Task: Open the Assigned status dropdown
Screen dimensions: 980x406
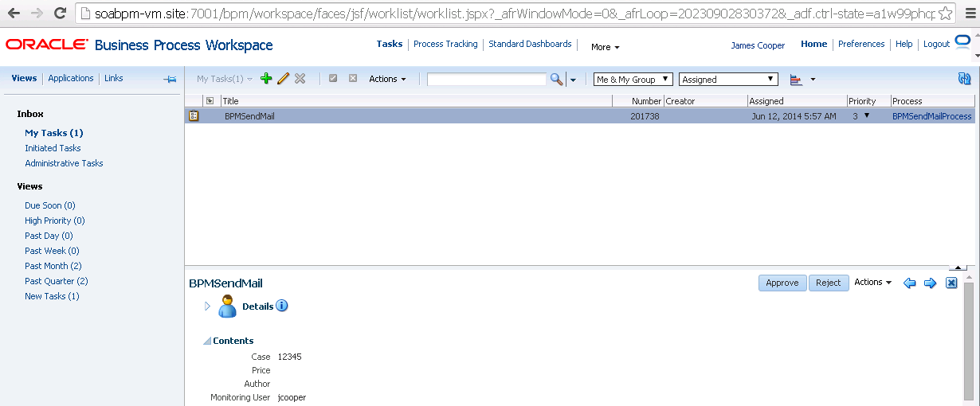Action: (728, 79)
